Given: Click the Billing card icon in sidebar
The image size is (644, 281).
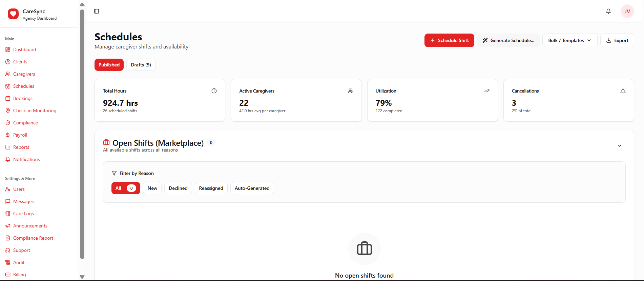Looking at the screenshot, I should pos(8,275).
